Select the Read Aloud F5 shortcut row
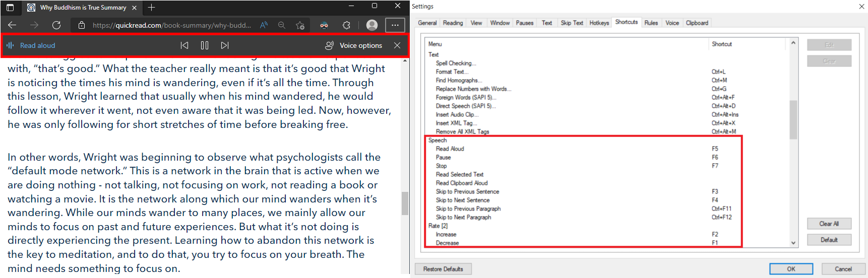This screenshot has width=868, height=278. point(607,149)
